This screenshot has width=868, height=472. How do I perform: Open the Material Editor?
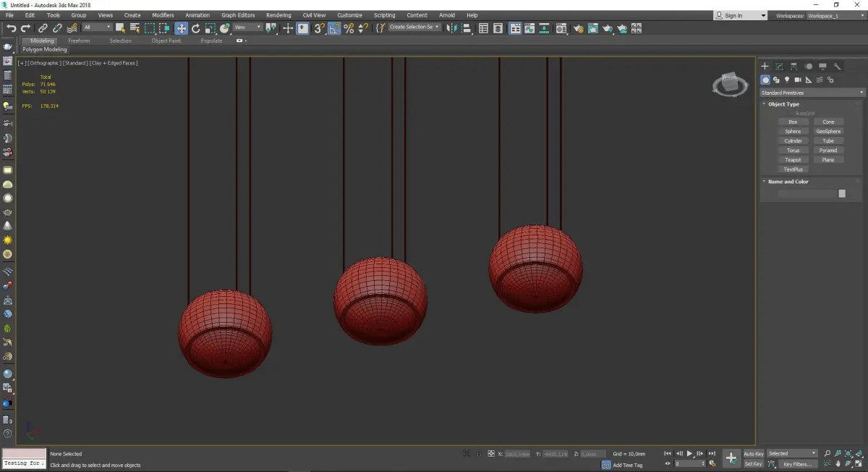point(561,28)
